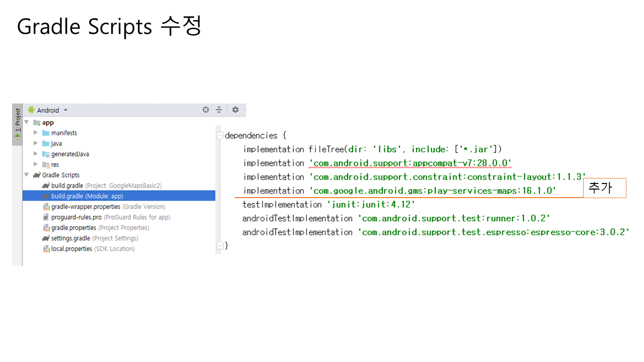The width and height of the screenshot is (644, 362).
Task: Open the project panel gear settings
Action: point(235,110)
